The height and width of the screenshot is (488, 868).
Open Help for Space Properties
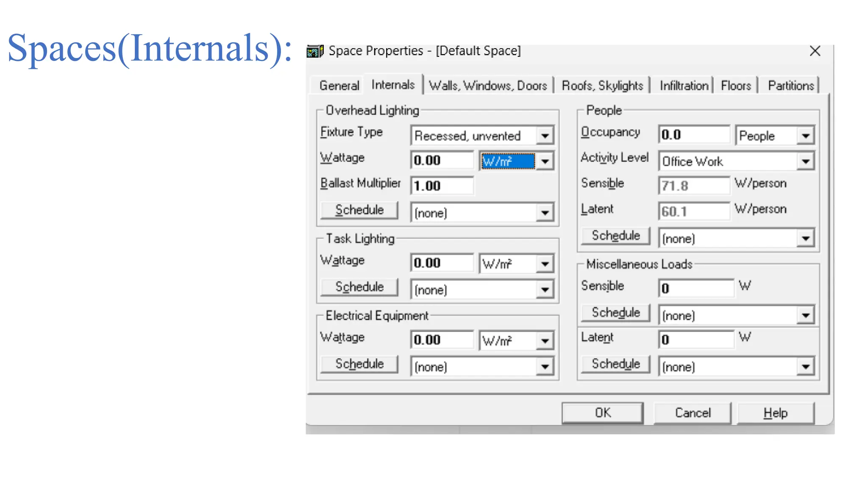[x=776, y=413]
